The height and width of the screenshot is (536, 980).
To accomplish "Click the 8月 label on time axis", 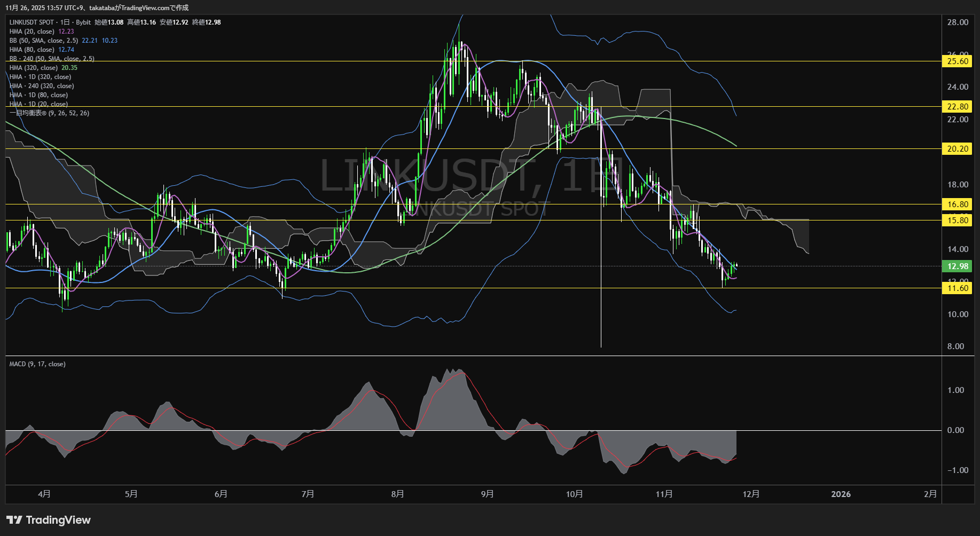I will [397, 494].
